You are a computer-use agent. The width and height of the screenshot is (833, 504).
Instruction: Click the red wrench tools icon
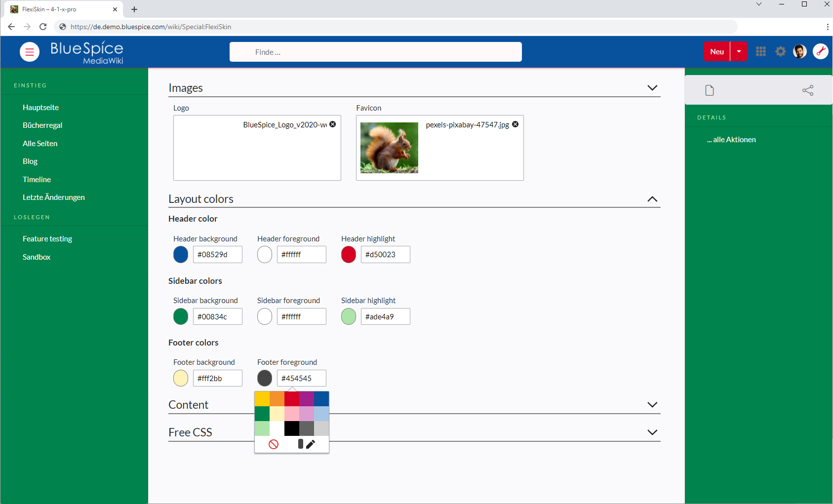(x=820, y=51)
